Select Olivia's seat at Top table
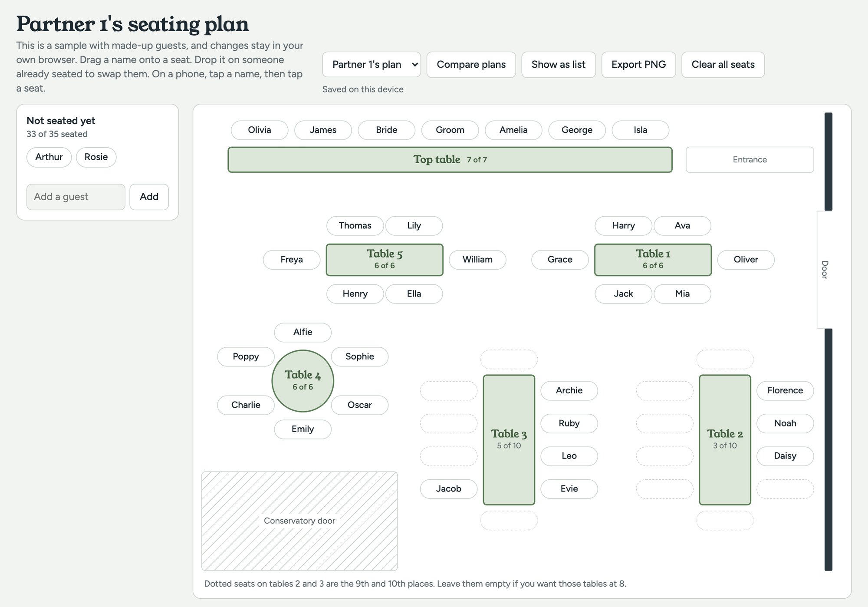This screenshot has height=607, width=868. [260, 130]
